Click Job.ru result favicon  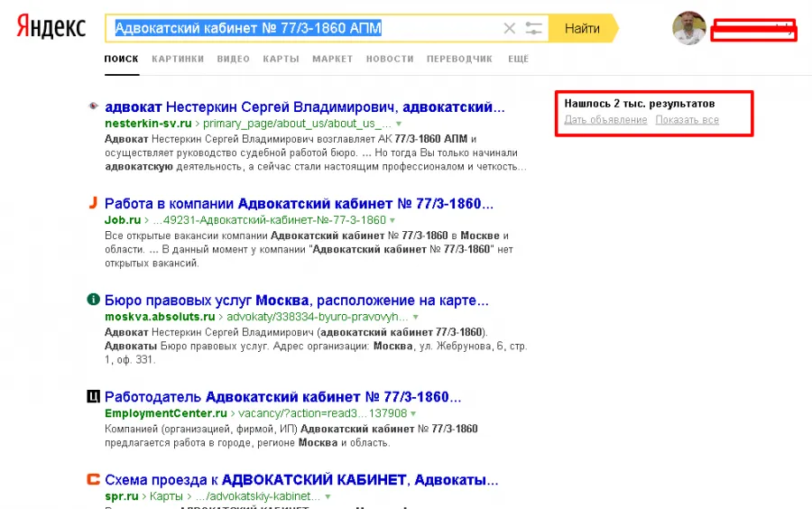click(93, 202)
